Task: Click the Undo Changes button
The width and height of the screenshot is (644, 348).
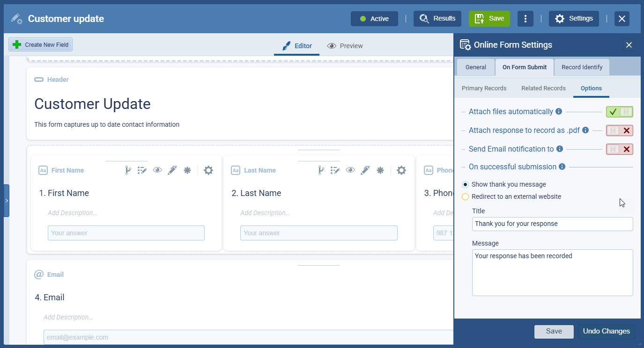Action: coord(606,331)
